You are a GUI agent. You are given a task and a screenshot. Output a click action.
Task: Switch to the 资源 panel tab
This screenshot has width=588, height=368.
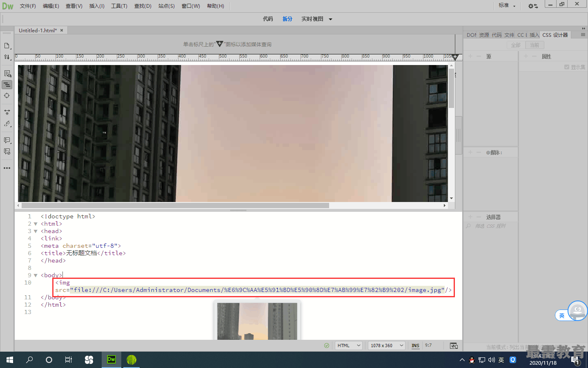[x=484, y=35]
